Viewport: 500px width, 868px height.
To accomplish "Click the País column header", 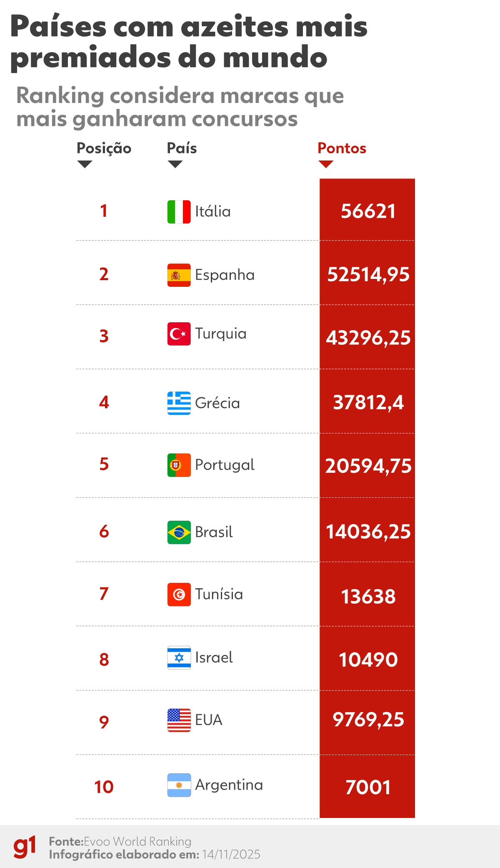I will (182, 148).
